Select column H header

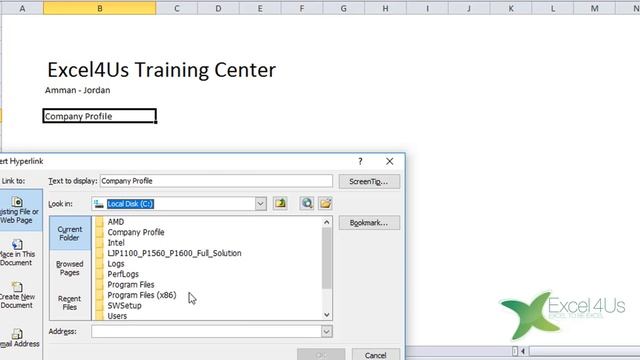(385, 8)
